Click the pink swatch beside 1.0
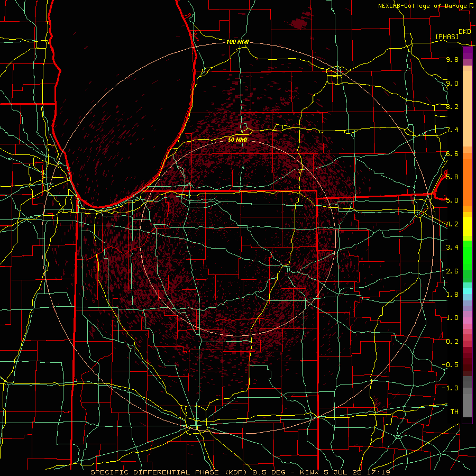 click(467, 321)
